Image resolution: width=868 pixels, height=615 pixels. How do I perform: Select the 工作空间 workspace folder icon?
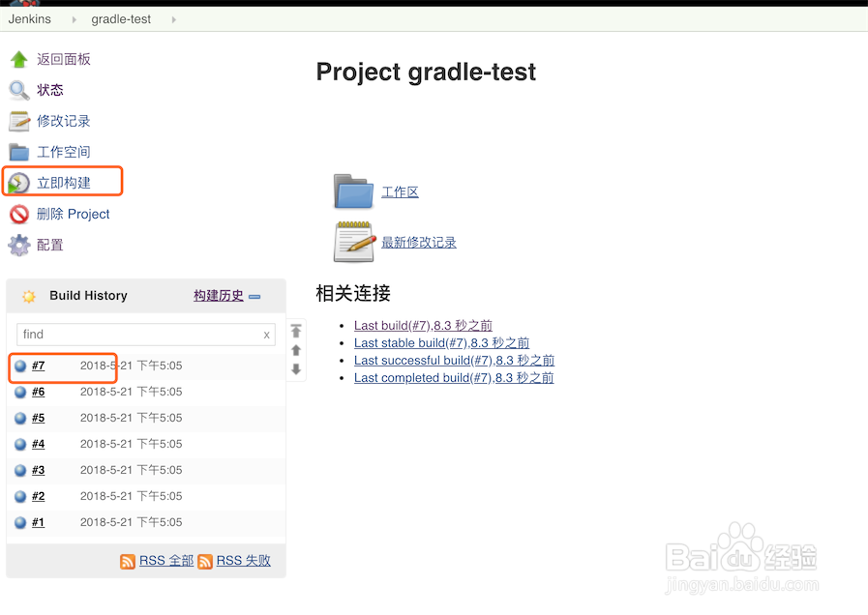click(20, 151)
